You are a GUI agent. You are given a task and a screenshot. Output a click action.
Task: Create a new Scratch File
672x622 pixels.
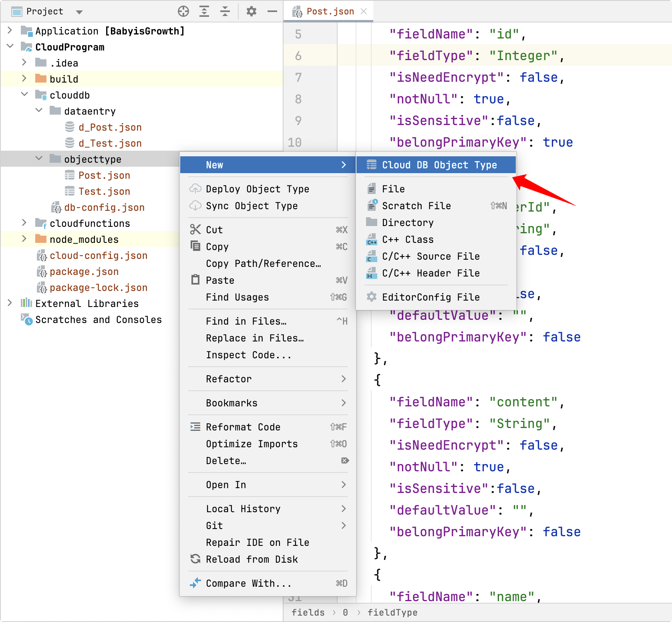[436, 206]
